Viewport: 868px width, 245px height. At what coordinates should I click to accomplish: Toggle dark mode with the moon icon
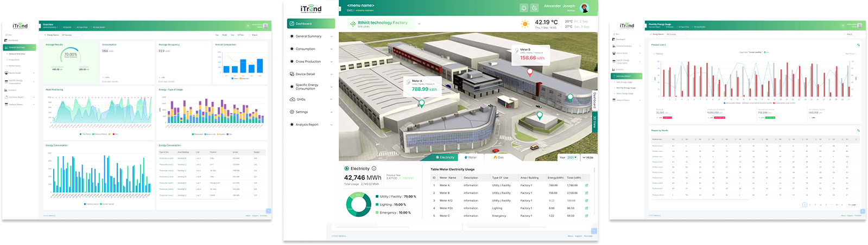pyautogui.click(x=535, y=8)
